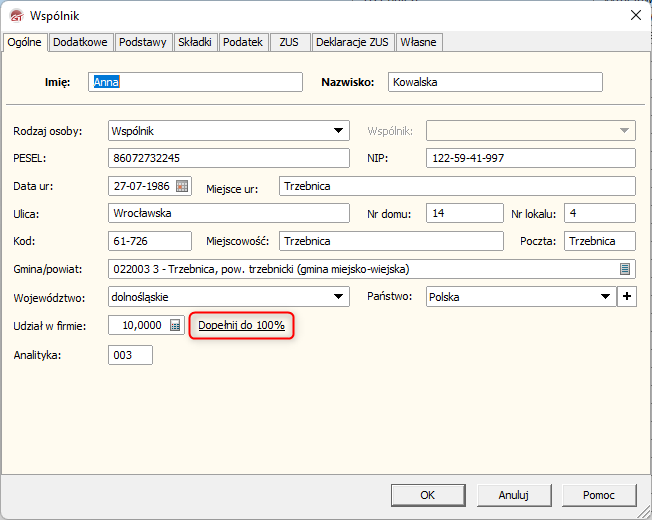Click the Miejscowość field
Viewport: 652px width, 520px height.
pyautogui.click(x=391, y=241)
